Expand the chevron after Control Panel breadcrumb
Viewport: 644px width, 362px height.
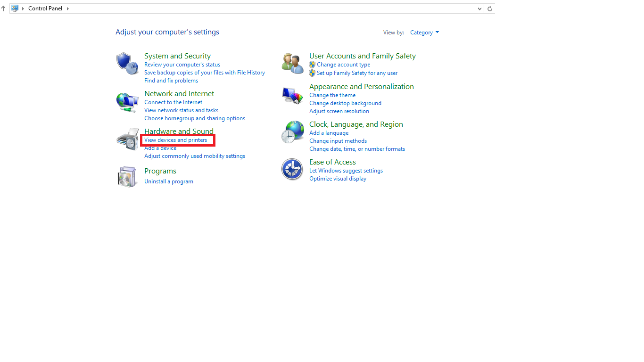[x=67, y=8]
